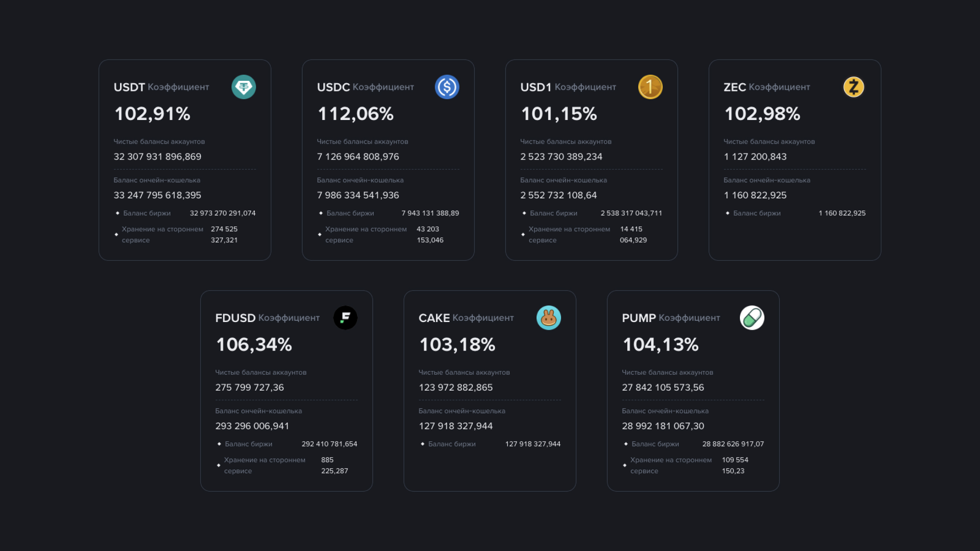Click the PUMP pill icon
Screen dimensions: 980x551
752,318
